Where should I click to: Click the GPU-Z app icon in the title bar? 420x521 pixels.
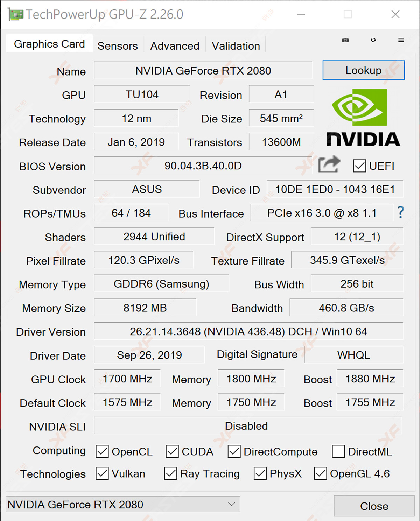tap(15, 14)
